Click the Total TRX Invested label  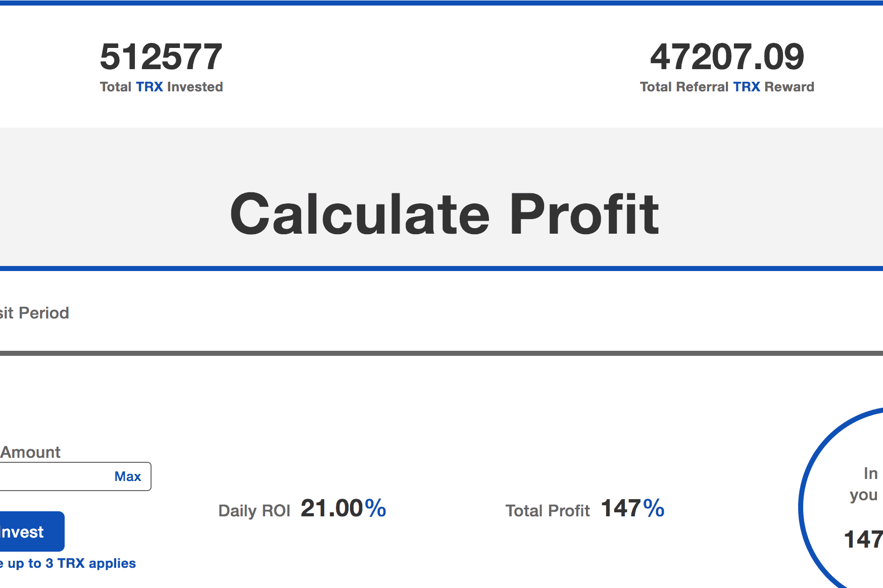[161, 87]
